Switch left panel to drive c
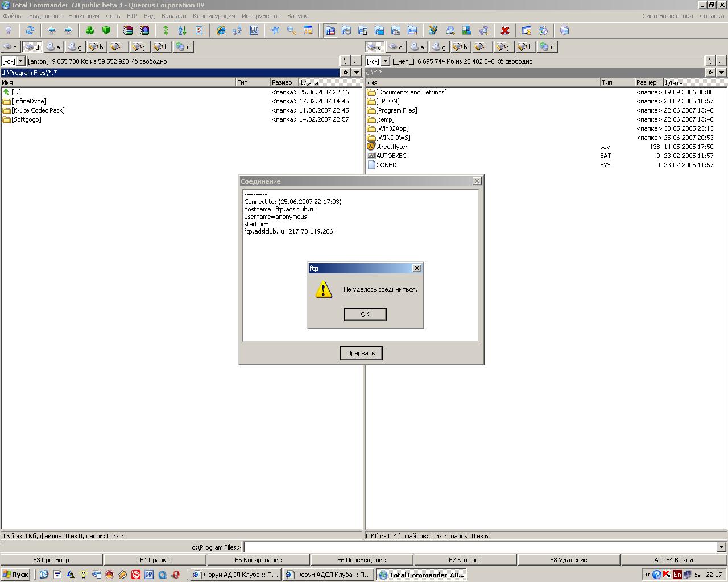The image size is (728, 582). click(x=10, y=47)
